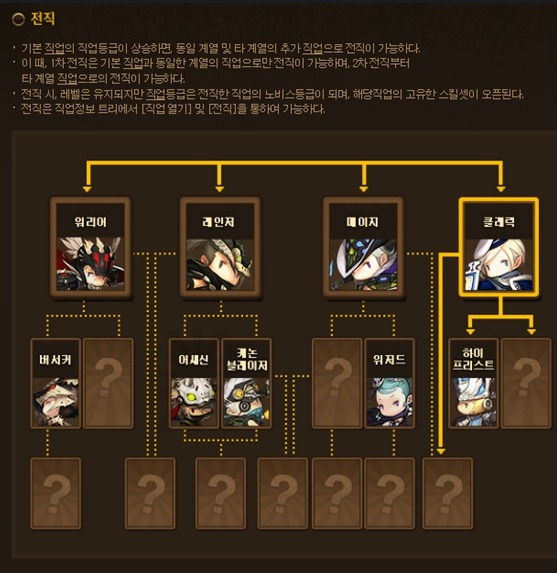Viewport: 557px width, 573px height.
Task: Click the underlined 직업 link in first bullet
Action: pyautogui.click(x=54, y=48)
